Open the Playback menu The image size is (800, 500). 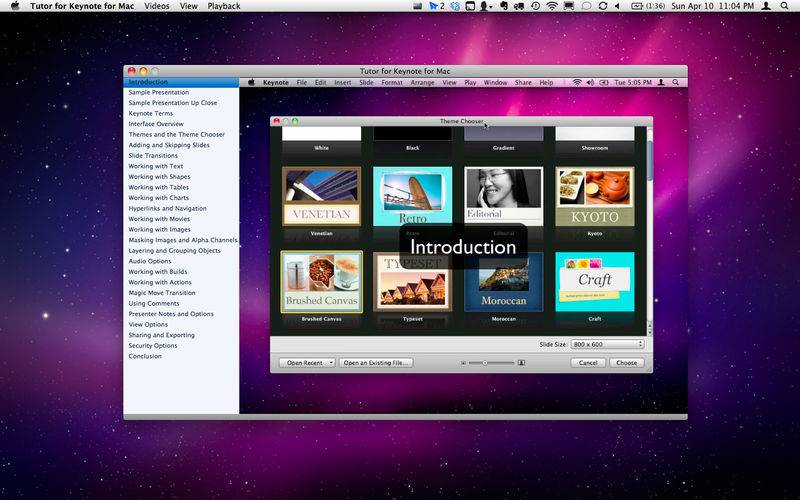coord(224,6)
